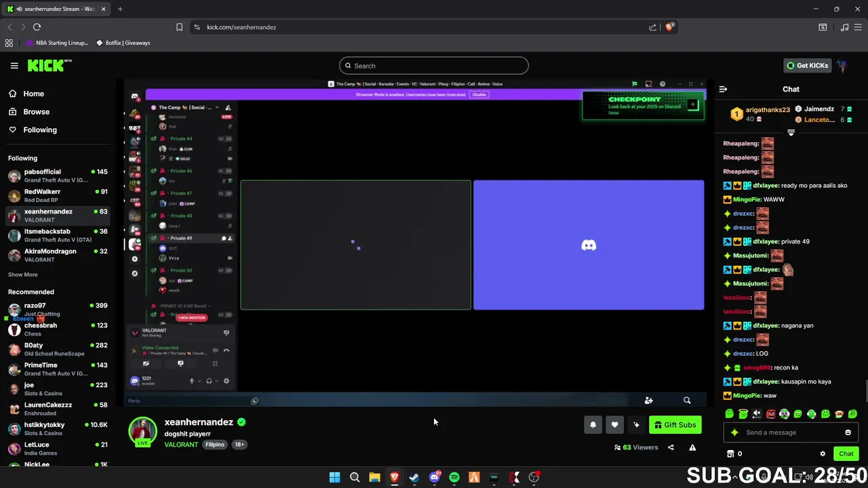Click the sparkle button beside Gift Subs
The height and width of the screenshot is (488, 868).
pyautogui.click(x=636, y=425)
